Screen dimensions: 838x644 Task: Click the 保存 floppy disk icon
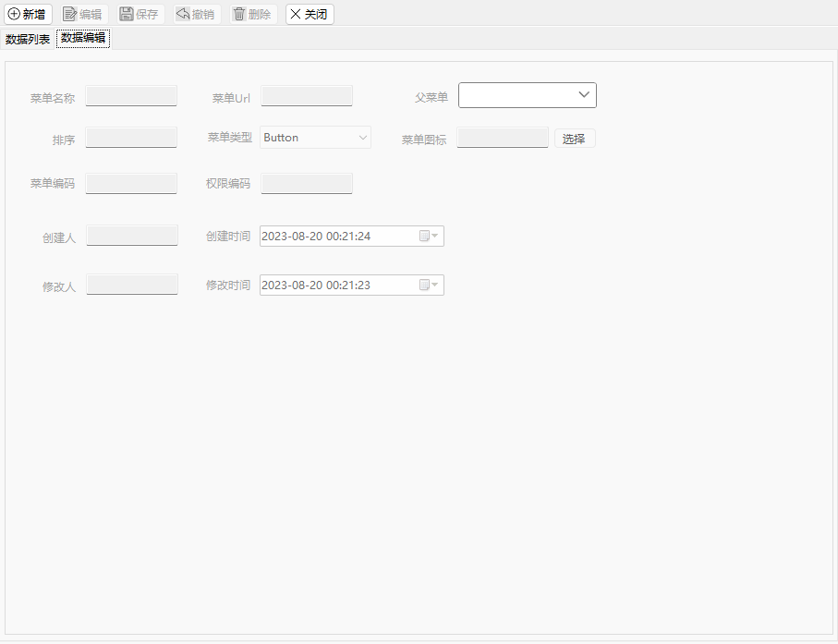(x=127, y=14)
